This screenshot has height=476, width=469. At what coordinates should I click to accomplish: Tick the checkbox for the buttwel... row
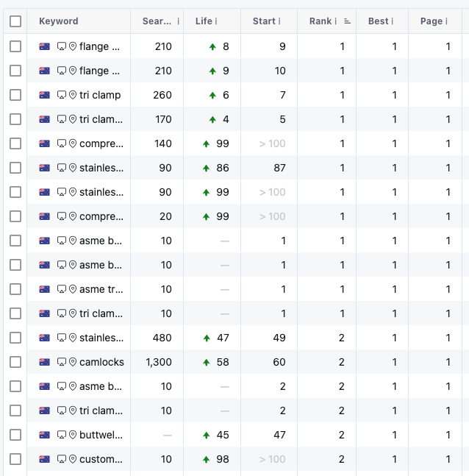15,435
